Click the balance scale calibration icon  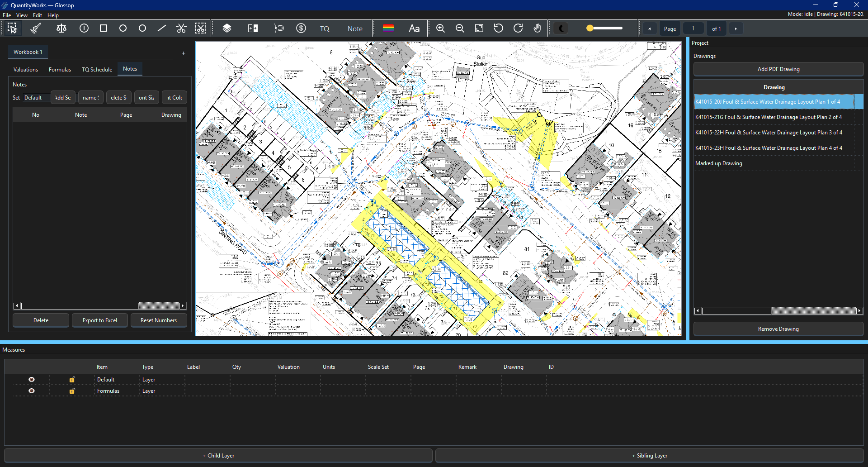[x=61, y=29]
